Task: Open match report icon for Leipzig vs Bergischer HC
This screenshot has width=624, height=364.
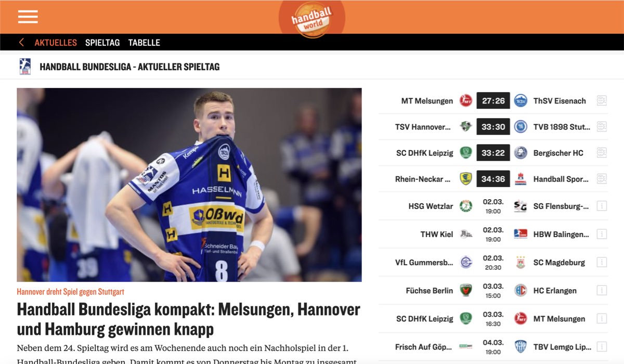Action: point(602,153)
